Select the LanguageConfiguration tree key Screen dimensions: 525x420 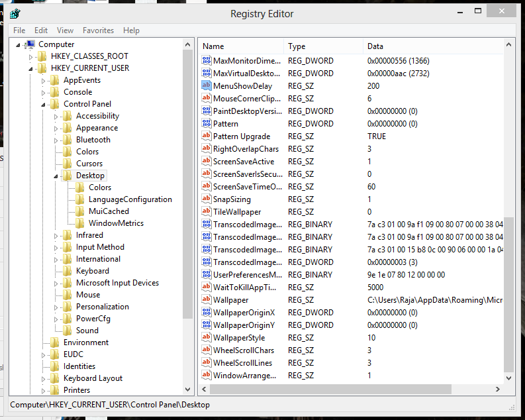[x=130, y=199]
